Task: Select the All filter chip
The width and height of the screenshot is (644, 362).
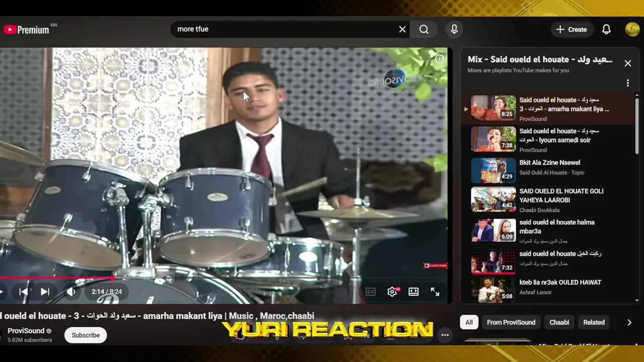Action: tap(469, 322)
